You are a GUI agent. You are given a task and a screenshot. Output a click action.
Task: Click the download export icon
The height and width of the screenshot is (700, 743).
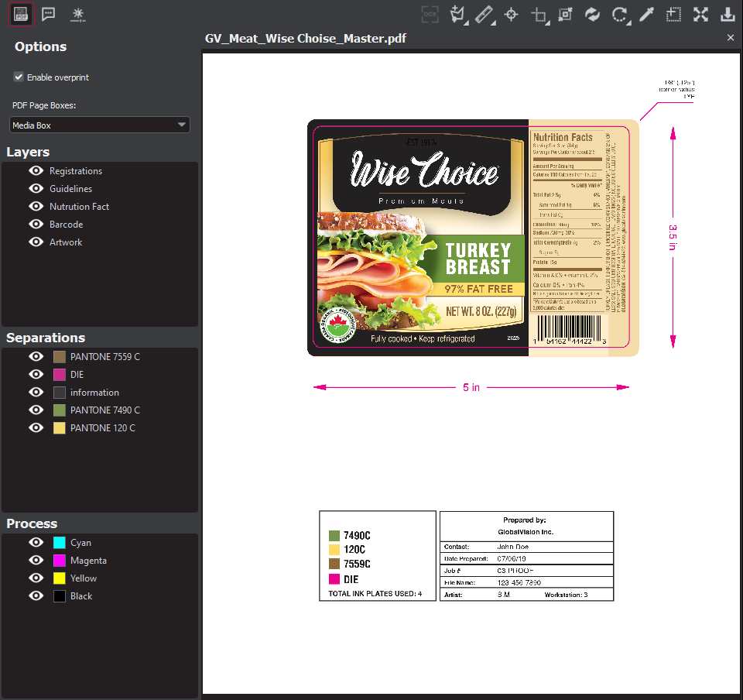(728, 14)
